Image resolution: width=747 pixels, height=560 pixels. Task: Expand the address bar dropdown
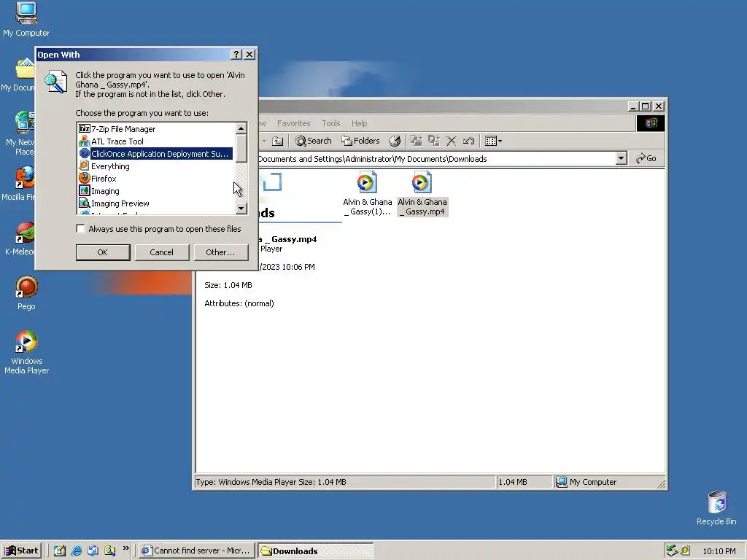tap(621, 158)
